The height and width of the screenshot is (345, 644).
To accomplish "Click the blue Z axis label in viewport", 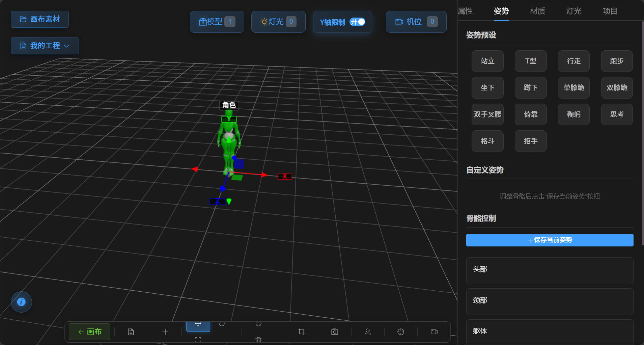I will click(218, 201).
